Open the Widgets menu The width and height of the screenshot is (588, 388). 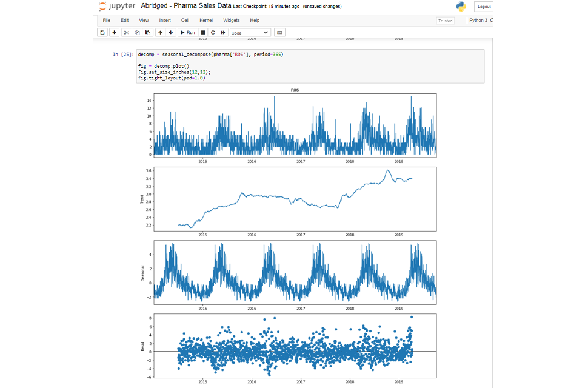pos(232,20)
